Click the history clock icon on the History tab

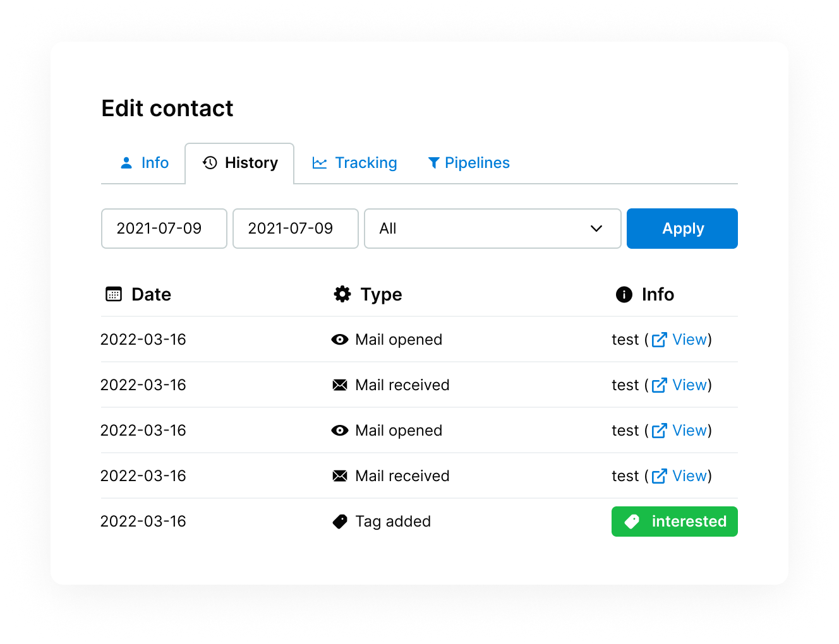click(x=208, y=163)
